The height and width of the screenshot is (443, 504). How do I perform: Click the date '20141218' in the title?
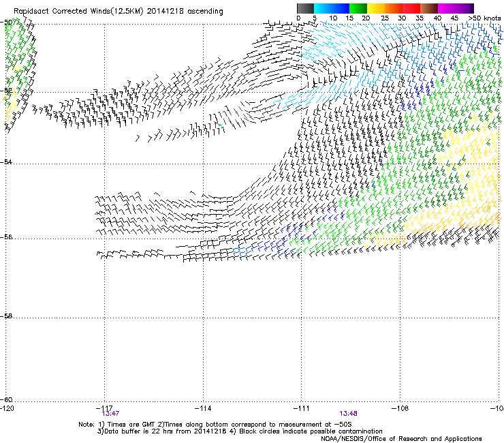pyautogui.click(x=166, y=12)
